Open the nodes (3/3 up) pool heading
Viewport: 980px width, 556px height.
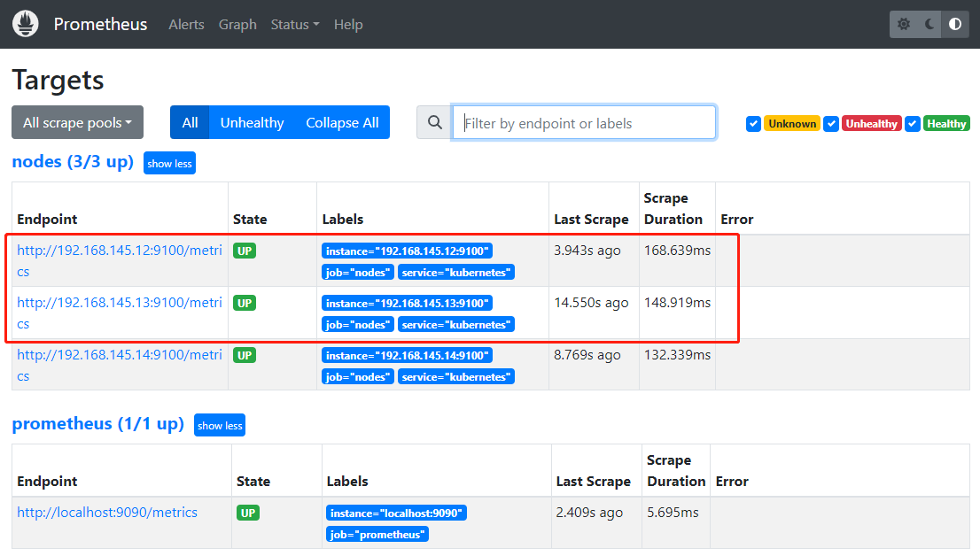click(73, 162)
